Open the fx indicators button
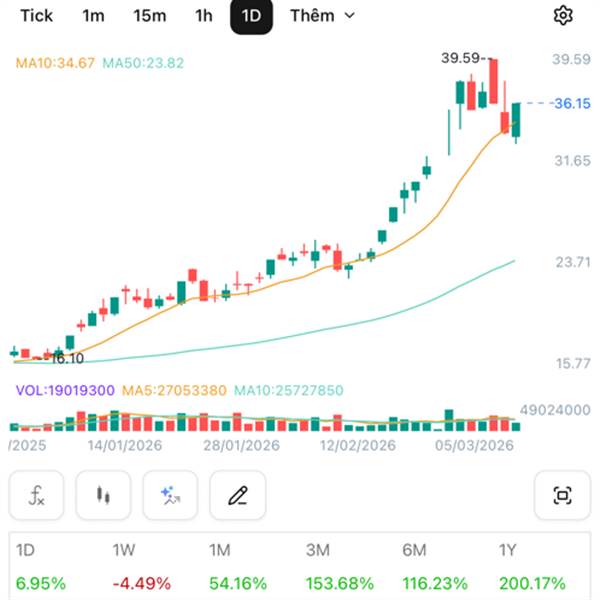 [37, 495]
